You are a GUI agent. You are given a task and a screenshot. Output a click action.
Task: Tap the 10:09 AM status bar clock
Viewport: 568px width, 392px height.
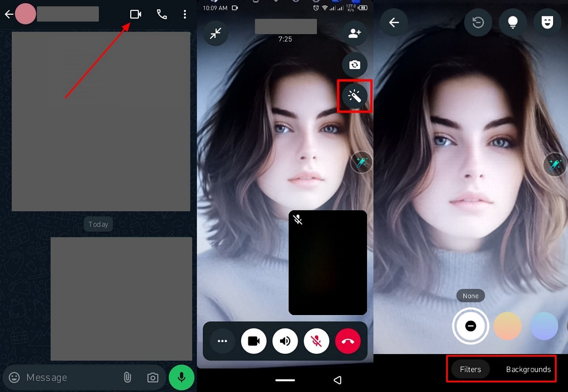tap(215, 8)
